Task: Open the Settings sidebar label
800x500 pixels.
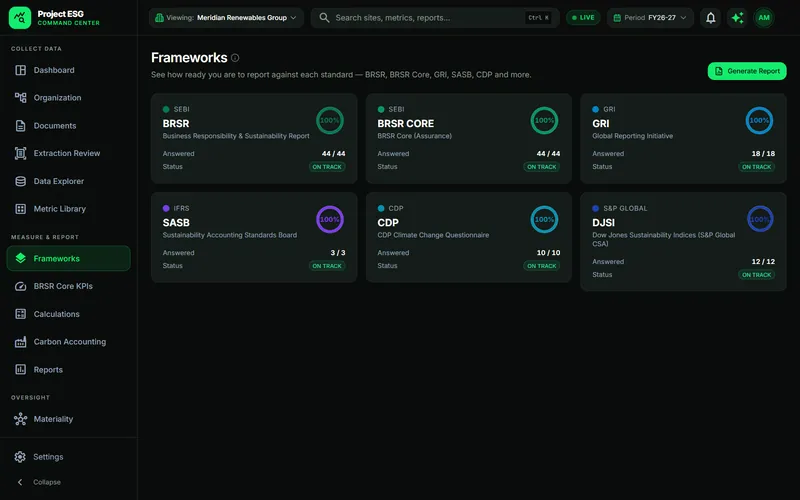Action: [48, 457]
